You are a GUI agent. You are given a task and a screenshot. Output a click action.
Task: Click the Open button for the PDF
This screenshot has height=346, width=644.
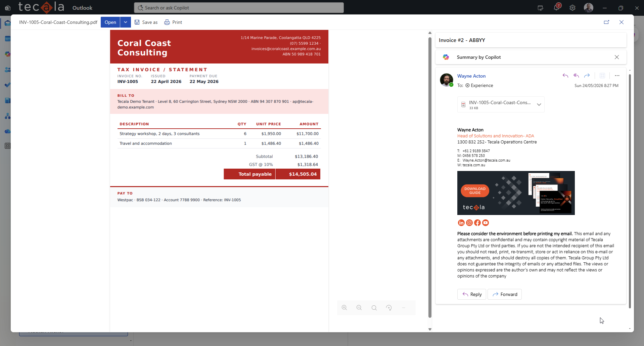click(110, 22)
